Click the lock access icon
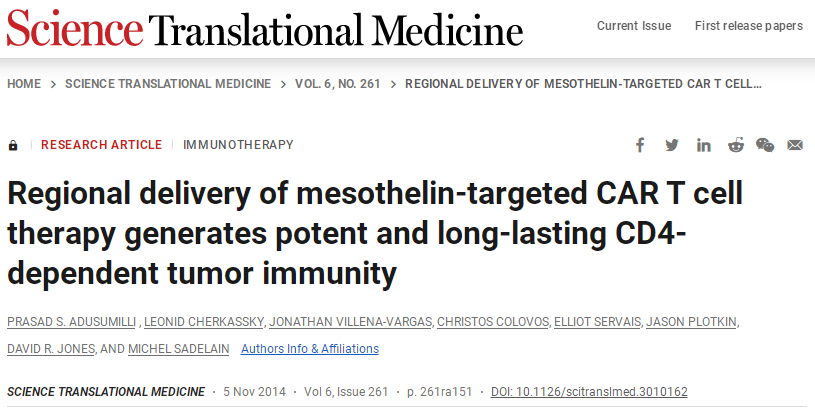Image resolution: width=815 pixels, height=410 pixels. pos(13,145)
